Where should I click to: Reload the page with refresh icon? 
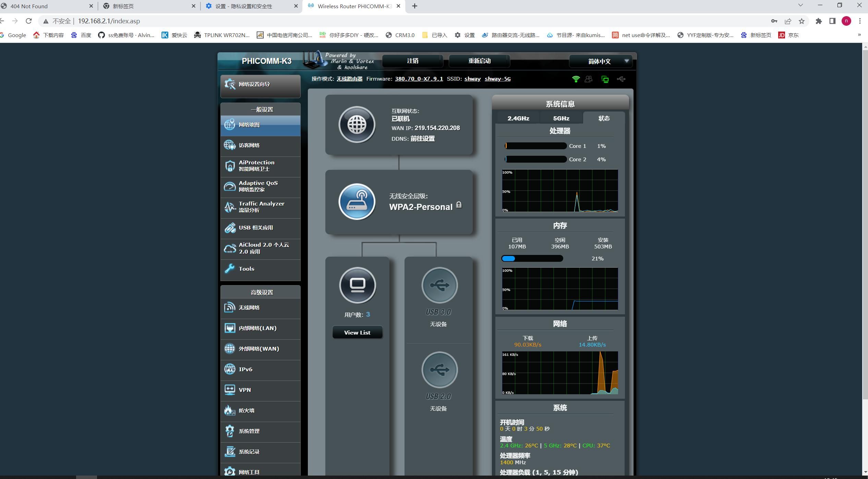[x=29, y=21]
